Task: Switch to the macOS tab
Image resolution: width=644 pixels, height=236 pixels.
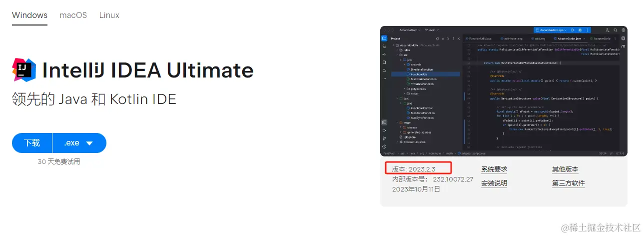Action: [73, 15]
